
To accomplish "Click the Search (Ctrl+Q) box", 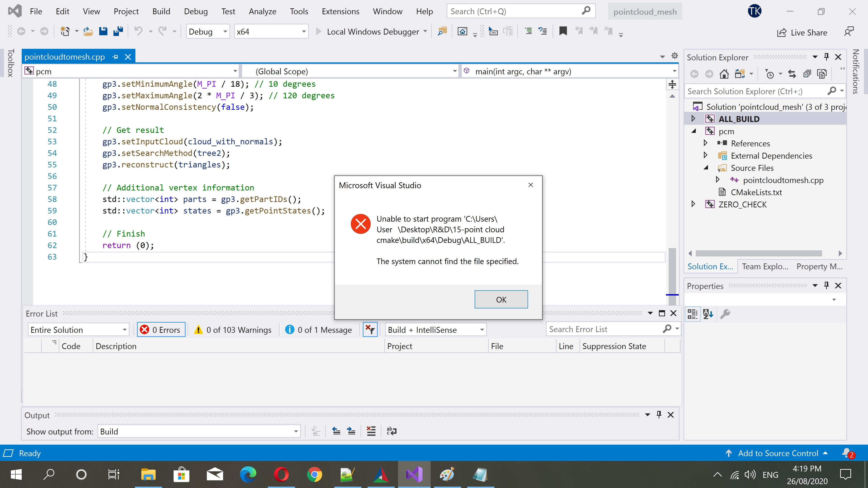I will point(521,11).
